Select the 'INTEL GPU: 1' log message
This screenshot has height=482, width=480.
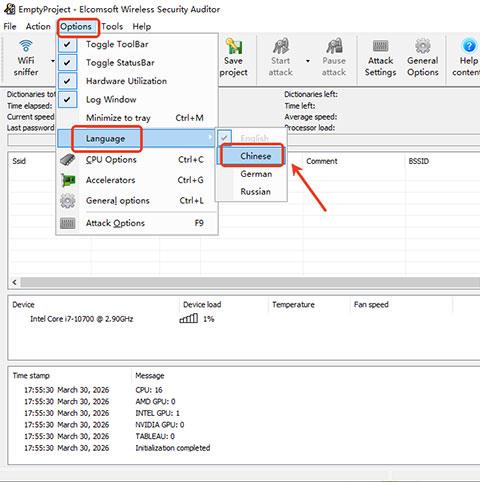[157, 413]
